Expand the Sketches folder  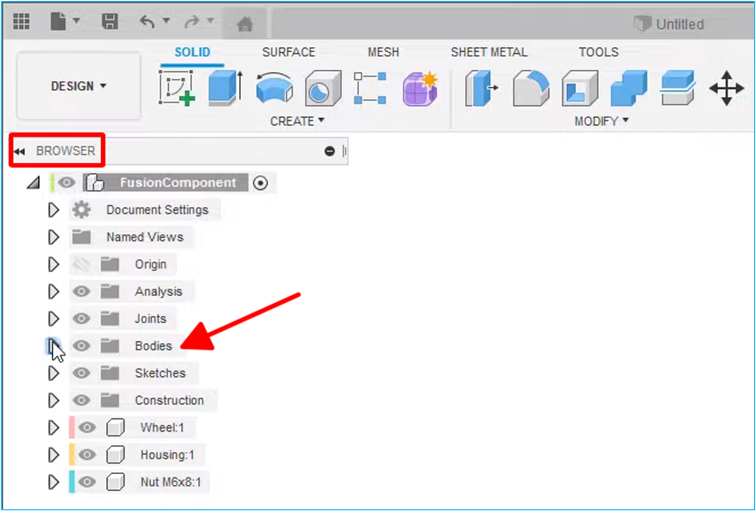(x=54, y=373)
